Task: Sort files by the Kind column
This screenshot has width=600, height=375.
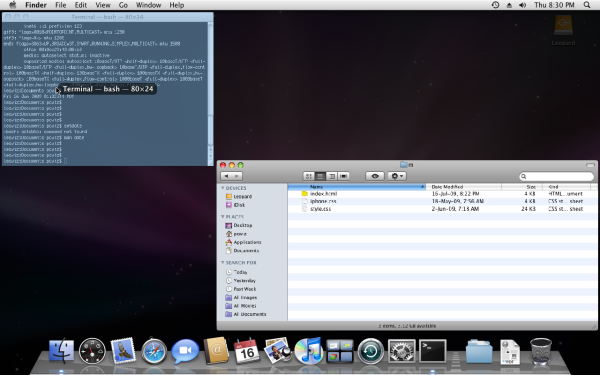Action: [x=567, y=187]
